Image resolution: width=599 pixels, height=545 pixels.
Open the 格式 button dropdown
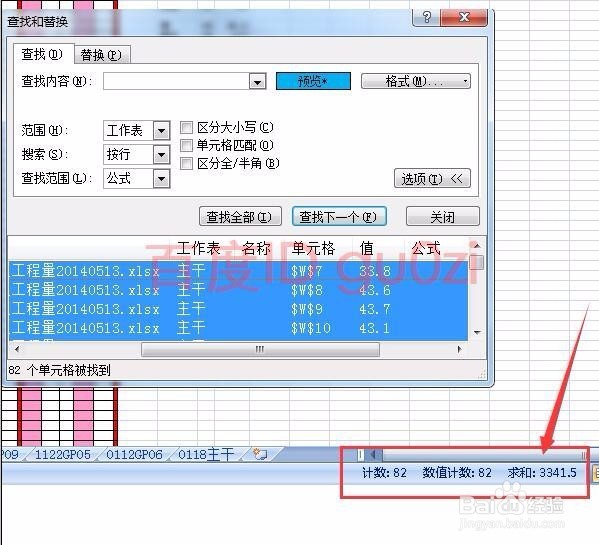pos(416,81)
